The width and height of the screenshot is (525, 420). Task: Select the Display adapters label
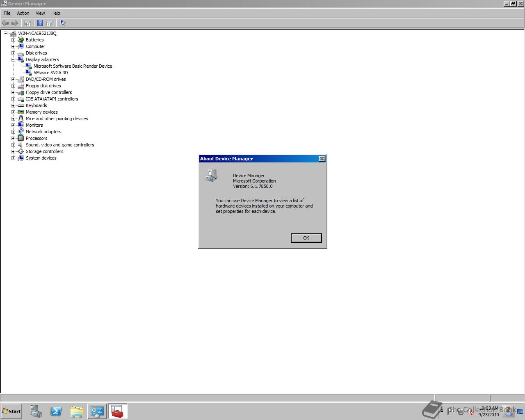coord(42,59)
